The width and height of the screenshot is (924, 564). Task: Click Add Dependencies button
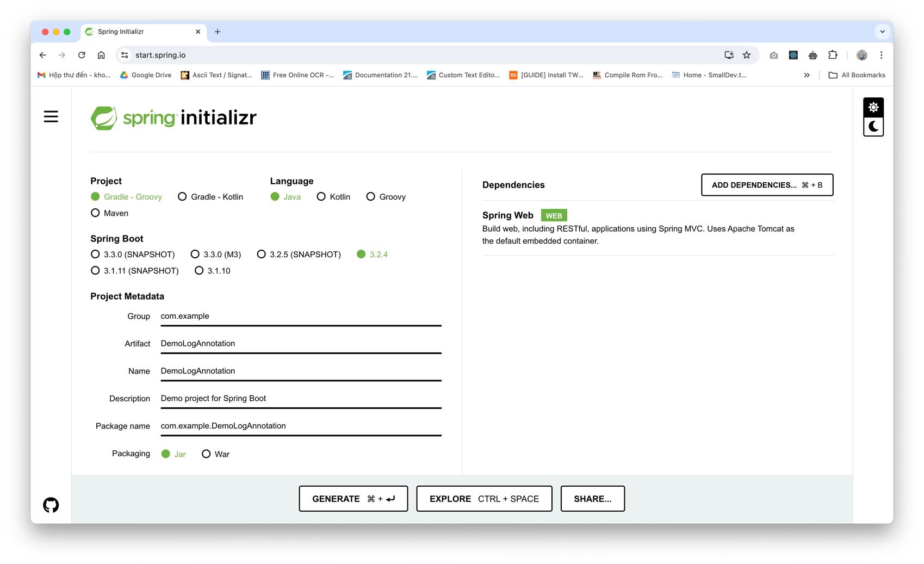[767, 185]
